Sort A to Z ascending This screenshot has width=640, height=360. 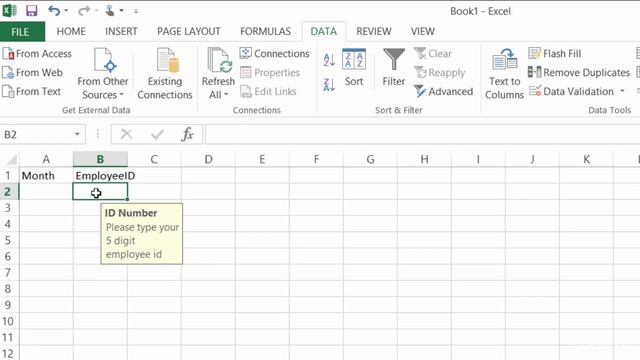(329, 60)
